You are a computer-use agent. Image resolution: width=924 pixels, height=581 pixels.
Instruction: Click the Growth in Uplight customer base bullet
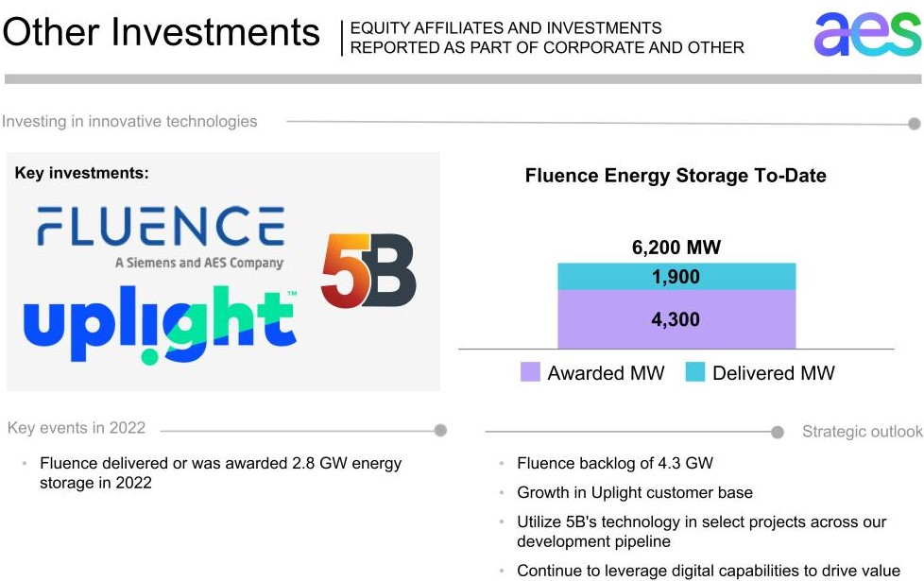634,492
